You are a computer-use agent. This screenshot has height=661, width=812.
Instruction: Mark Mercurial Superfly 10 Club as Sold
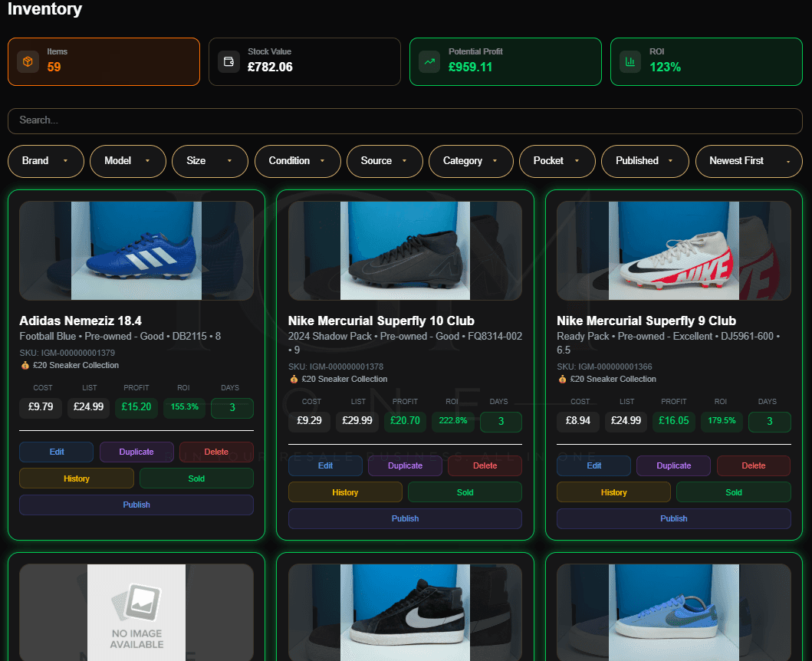click(x=465, y=492)
